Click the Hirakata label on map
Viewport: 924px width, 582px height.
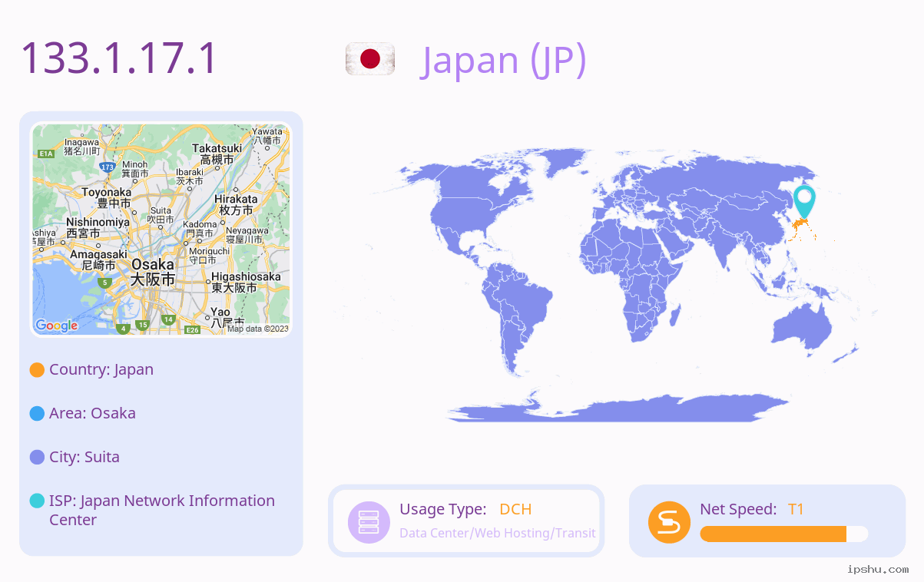[x=236, y=204]
